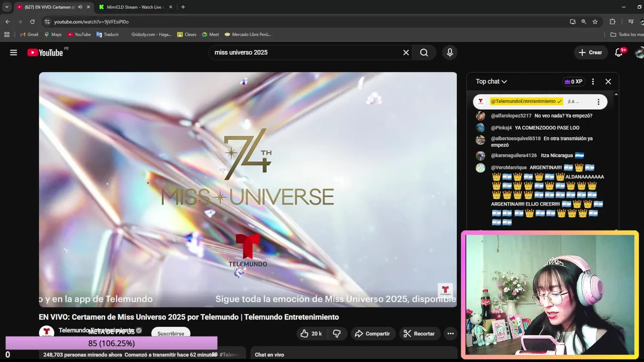Subscribe via the Suscribirse button
Viewport: 644px width, 362px height.
171,333
